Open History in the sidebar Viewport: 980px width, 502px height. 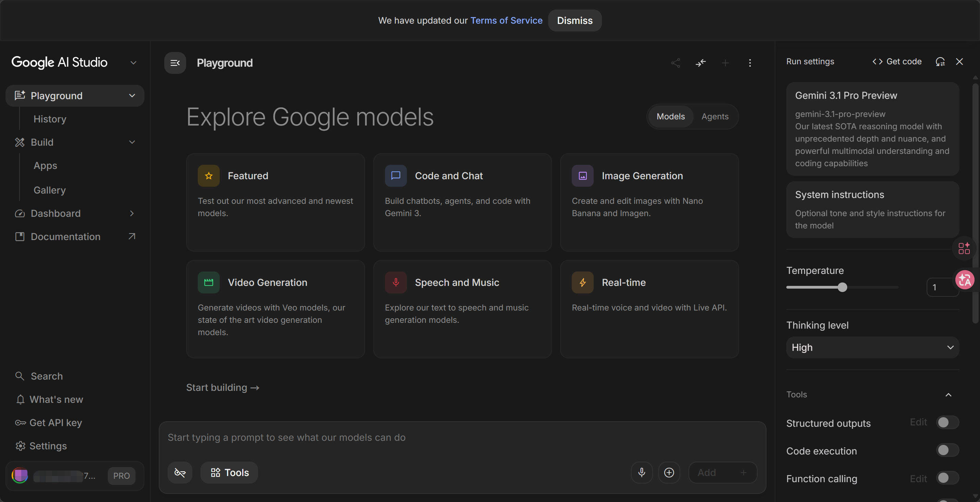pos(50,119)
